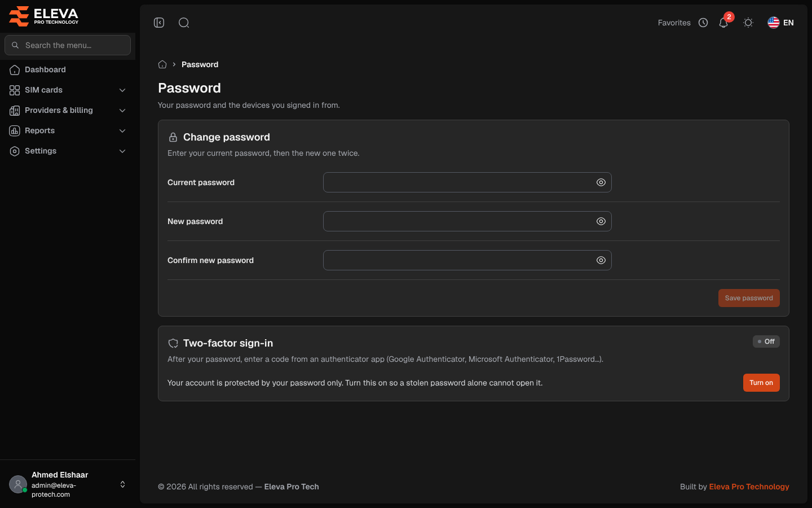
Task: Expand the Settings menu chevron
Action: 122,151
